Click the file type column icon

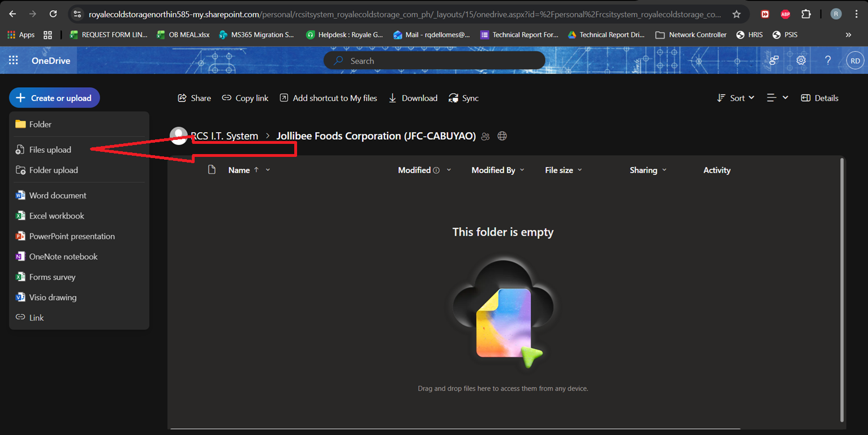[x=212, y=170]
